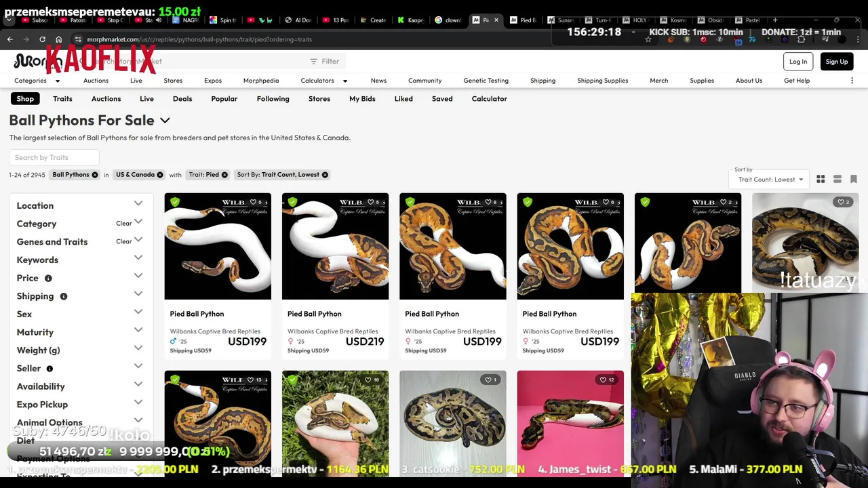
Task: Expand the Category filter section
Action: [x=138, y=223]
